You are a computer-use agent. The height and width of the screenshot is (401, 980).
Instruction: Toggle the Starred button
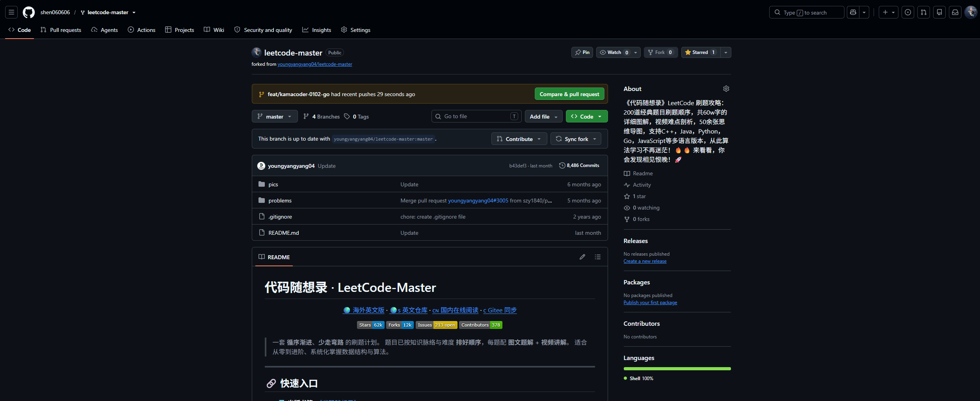701,52
